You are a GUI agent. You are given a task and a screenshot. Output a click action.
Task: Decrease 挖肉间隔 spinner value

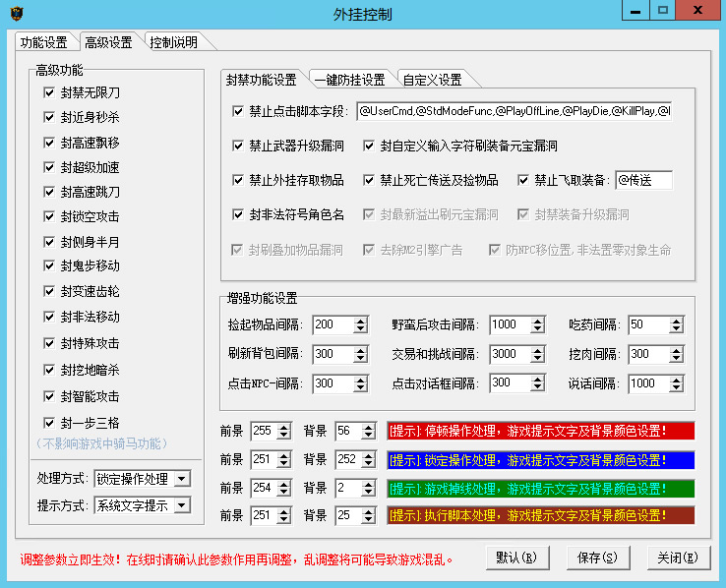coord(676,359)
